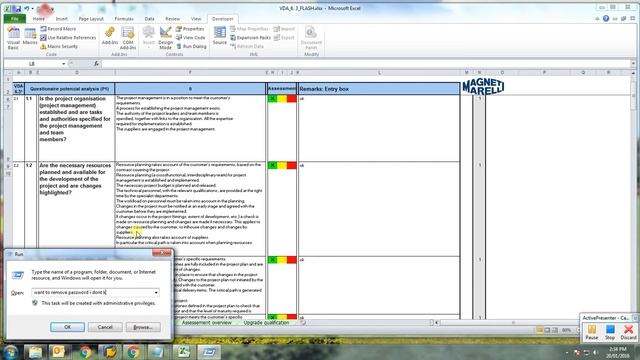This screenshot has height=360, width=640.
Task: Switch to the View tab
Action: pyautogui.click(x=196, y=19)
